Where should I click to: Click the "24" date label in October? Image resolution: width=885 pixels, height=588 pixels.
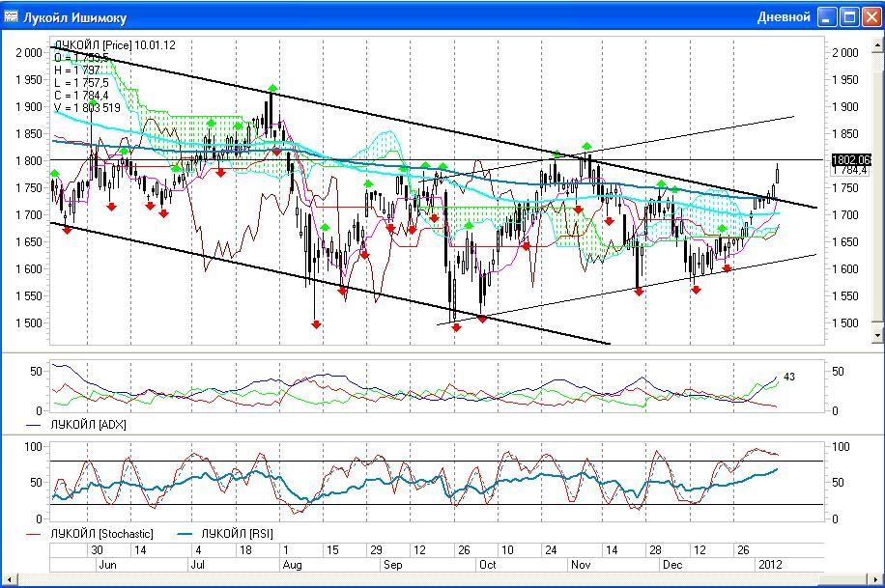pyautogui.click(x=551, y=550)
